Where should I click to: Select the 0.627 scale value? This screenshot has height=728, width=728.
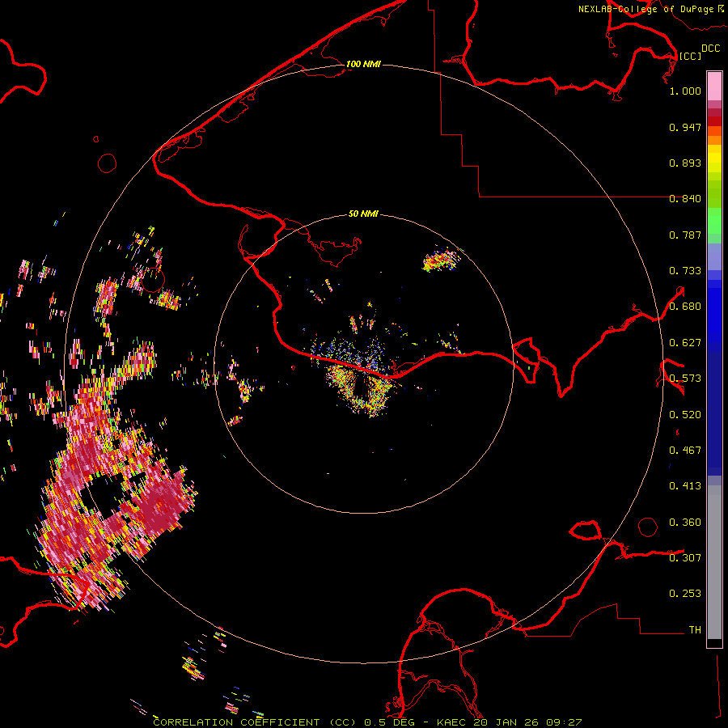pyautogui.click(x=685, y=343)
